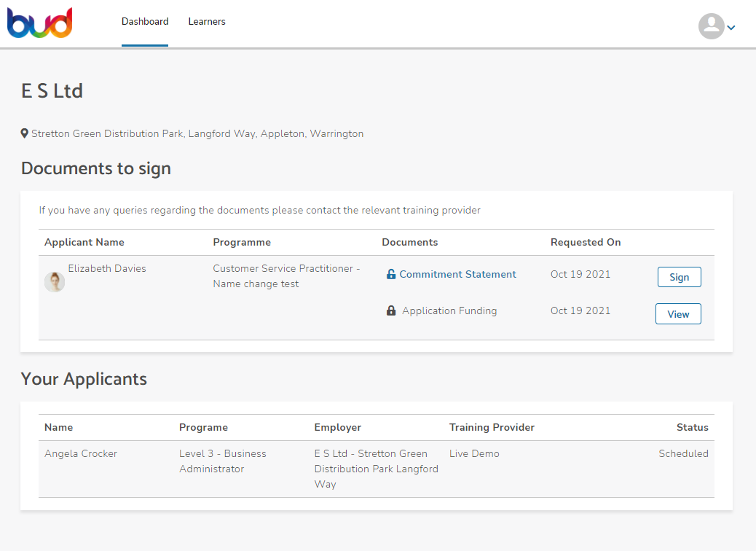Switch to the Learners tab
756x551 pixels.
[x=207, y=22]
